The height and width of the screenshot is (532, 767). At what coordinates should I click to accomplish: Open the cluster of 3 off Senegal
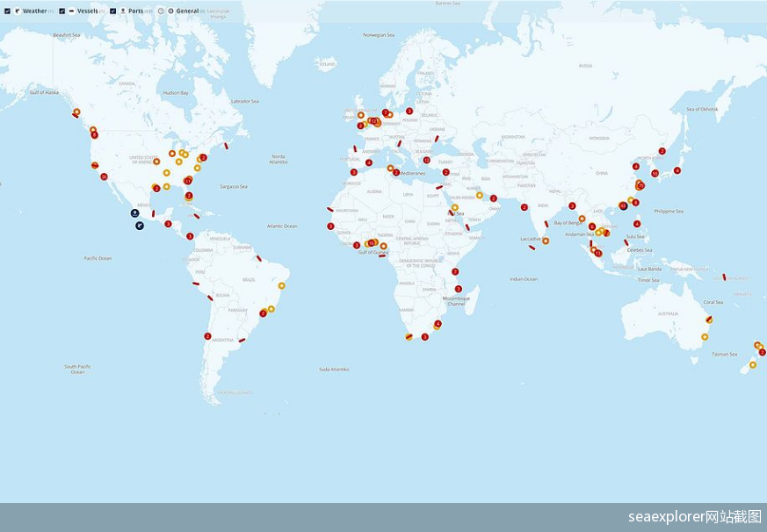(x=330, y=226)
